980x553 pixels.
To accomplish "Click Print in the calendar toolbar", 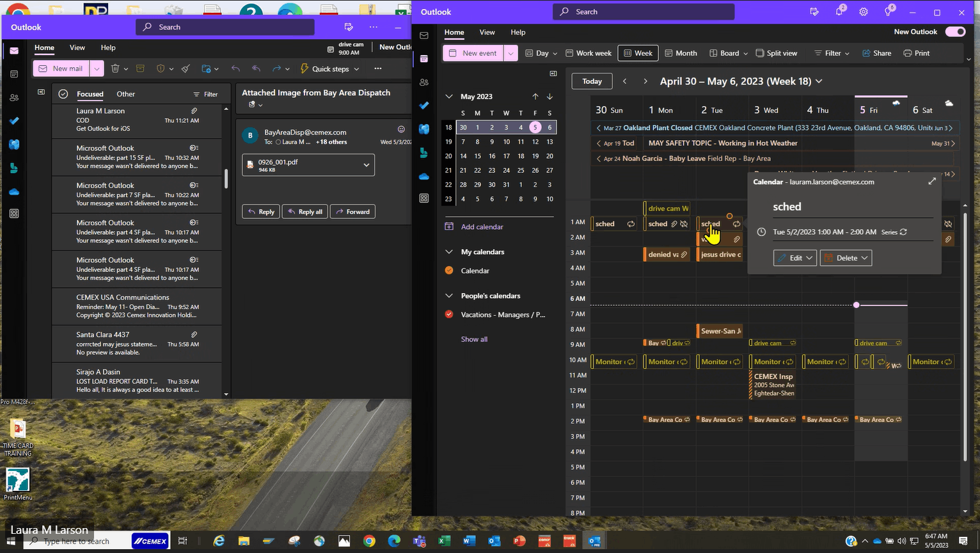I will 917,53.
